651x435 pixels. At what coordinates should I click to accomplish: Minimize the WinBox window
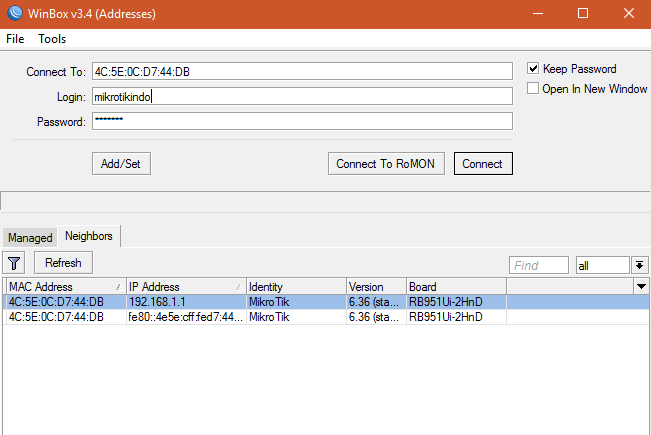click(538, 13)
